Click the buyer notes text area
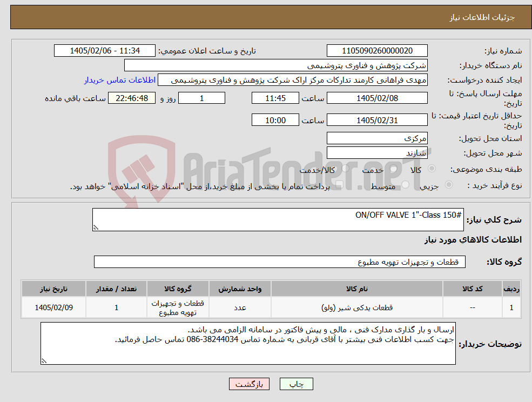 click(248, 344)
